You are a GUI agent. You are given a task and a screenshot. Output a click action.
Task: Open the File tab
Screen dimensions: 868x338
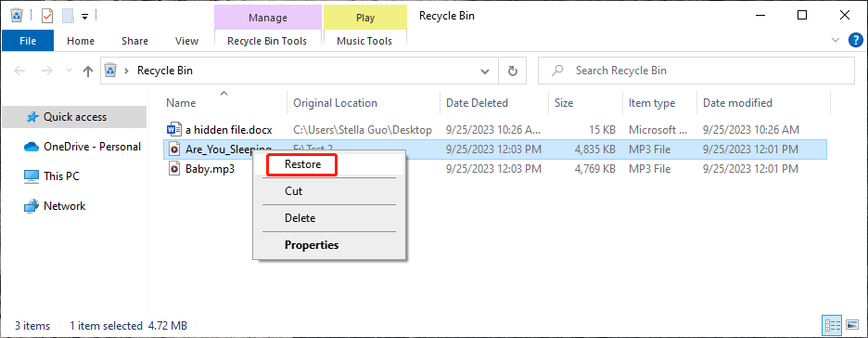(x=28, y=41)
